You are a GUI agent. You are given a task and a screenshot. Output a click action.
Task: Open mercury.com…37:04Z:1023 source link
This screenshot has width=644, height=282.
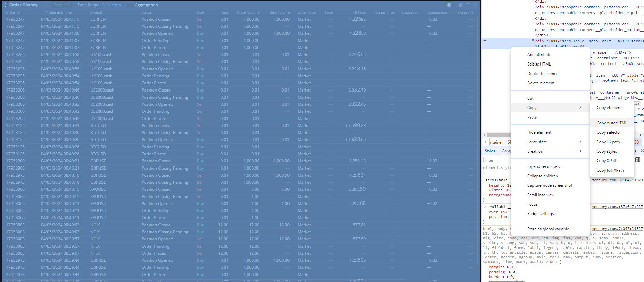point(617,180)
